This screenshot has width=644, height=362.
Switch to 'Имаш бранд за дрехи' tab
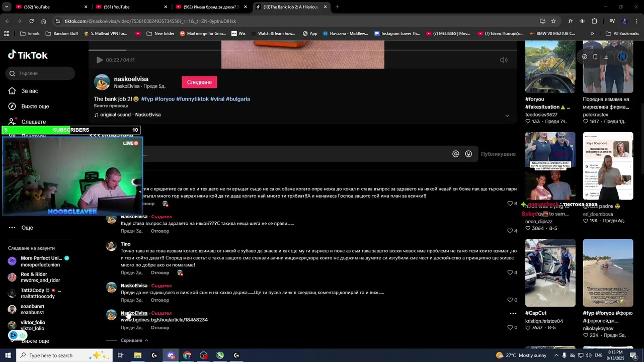211,7
